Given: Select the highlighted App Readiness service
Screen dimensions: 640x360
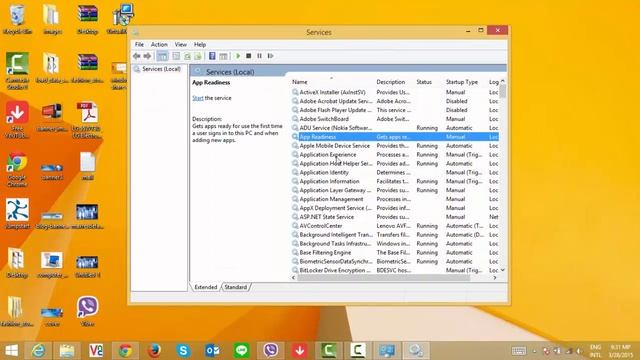Looking at the screenshot, I should pyautogui.click(x=395, y=137).
